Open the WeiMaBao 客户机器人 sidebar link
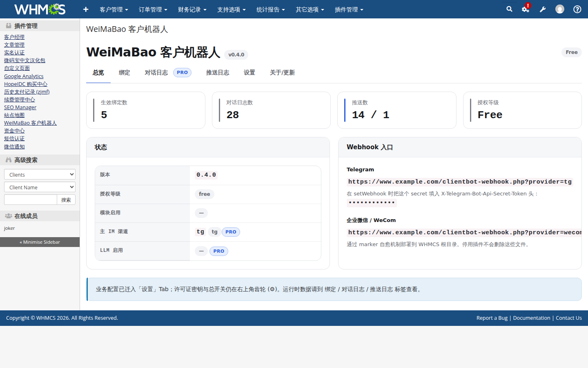This screenshot has height=368, width=588. [30, 123]
